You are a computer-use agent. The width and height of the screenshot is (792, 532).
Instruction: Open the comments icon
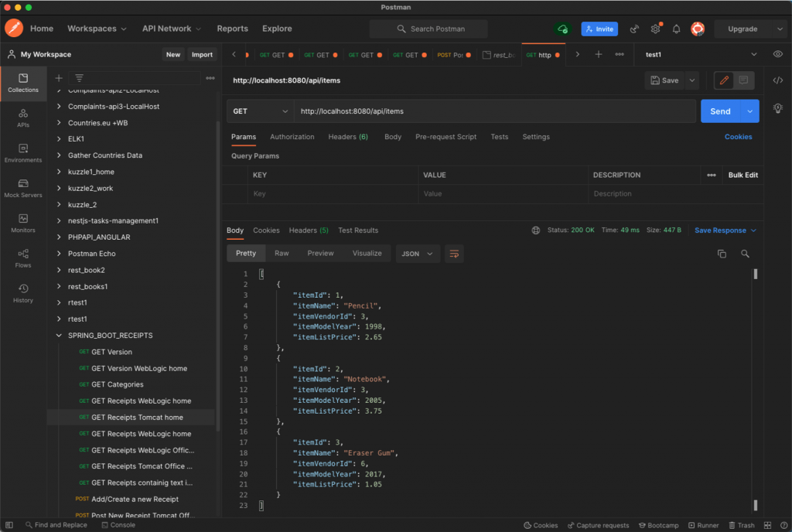click(x=743, y=80)
